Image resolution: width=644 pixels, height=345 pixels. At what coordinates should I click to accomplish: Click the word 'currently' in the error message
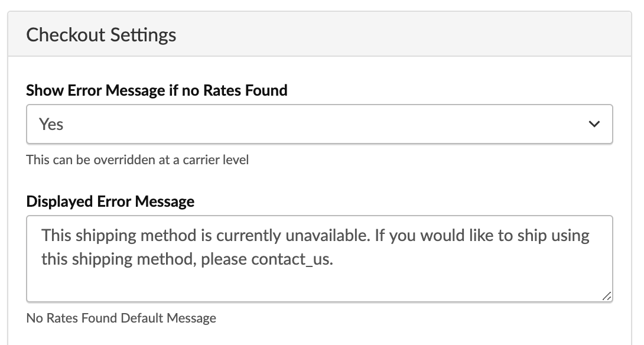tap(249, 236)
